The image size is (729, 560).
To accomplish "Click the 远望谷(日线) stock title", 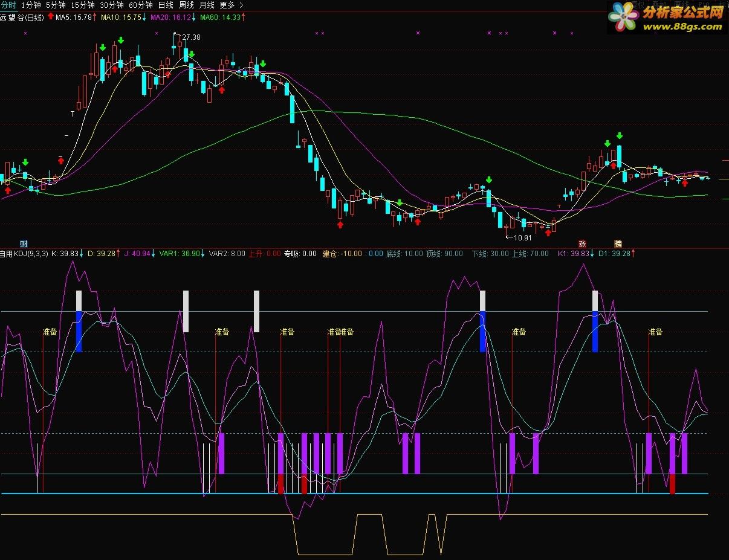I will 22,18.
